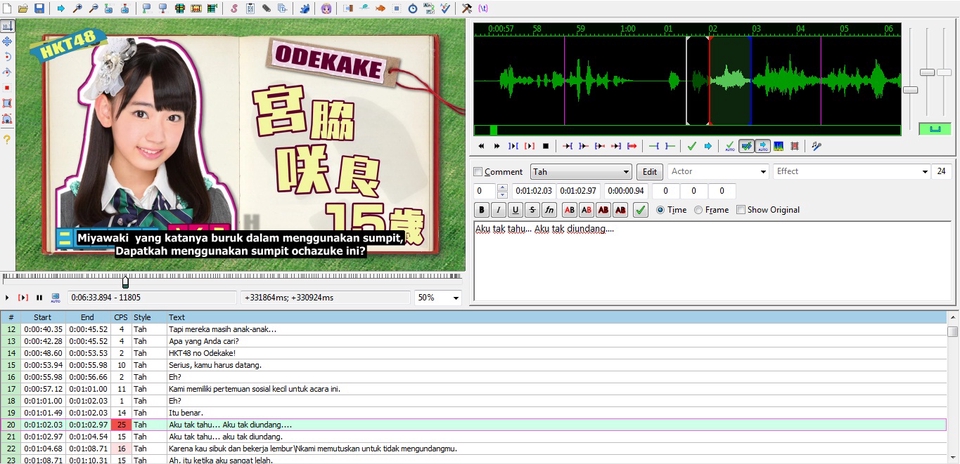Viewport: 960px width, 464px height.
Task: Open the Shift Times clock icon
Action: [413, 9]
